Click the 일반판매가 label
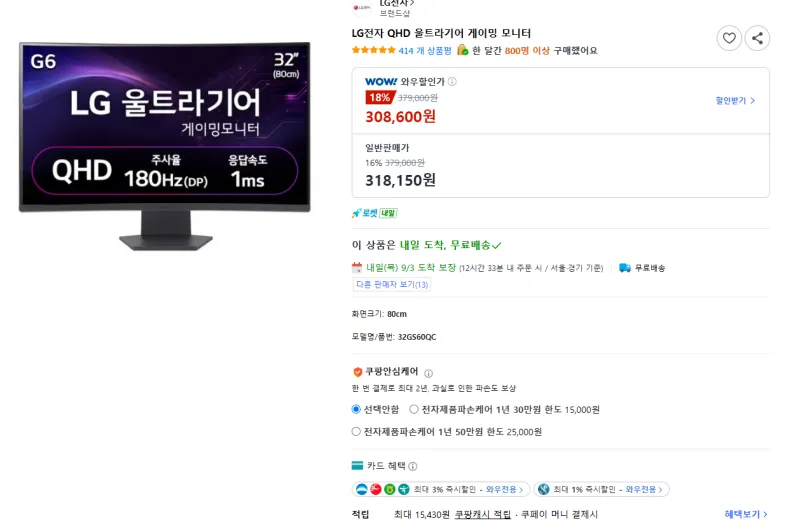Viewport: 800px width, 530px height. [x=387, y=148]
